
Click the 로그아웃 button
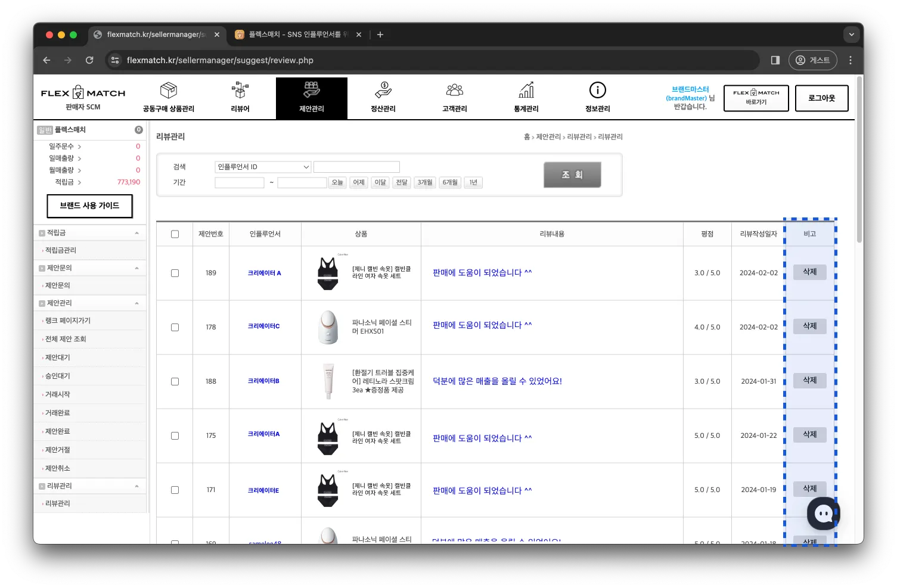[x=821, y=98]
